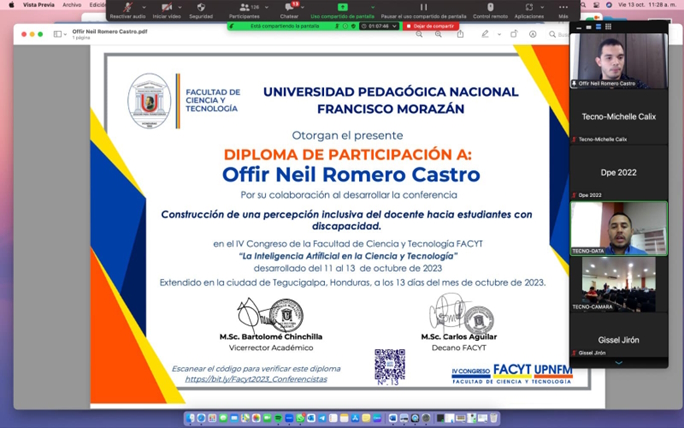Open Control remoto option
Image resolution: width=684 pixels, height=428 pixels.
click(x=490, y=9)
